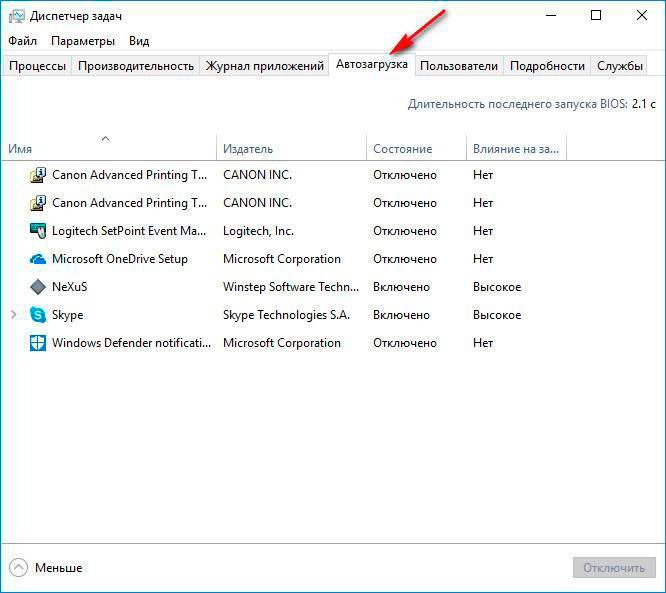Open the Параметры menu

(x=83, y=41)
